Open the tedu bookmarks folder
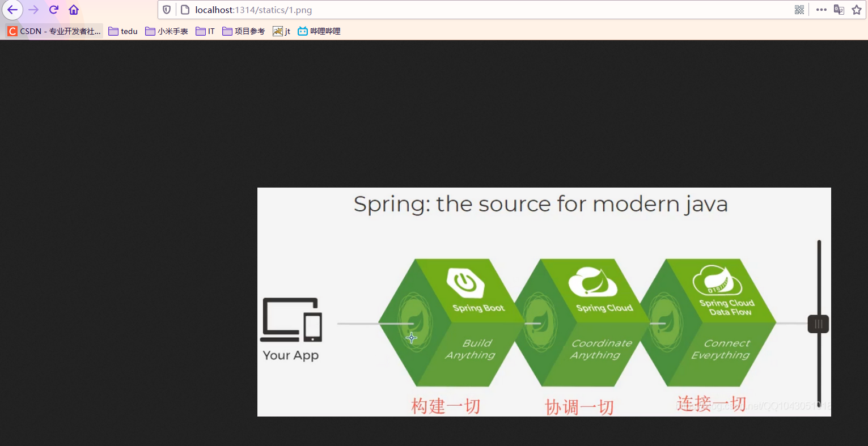The width and height of the screenshot is (868, 446). tap(123, 31)
